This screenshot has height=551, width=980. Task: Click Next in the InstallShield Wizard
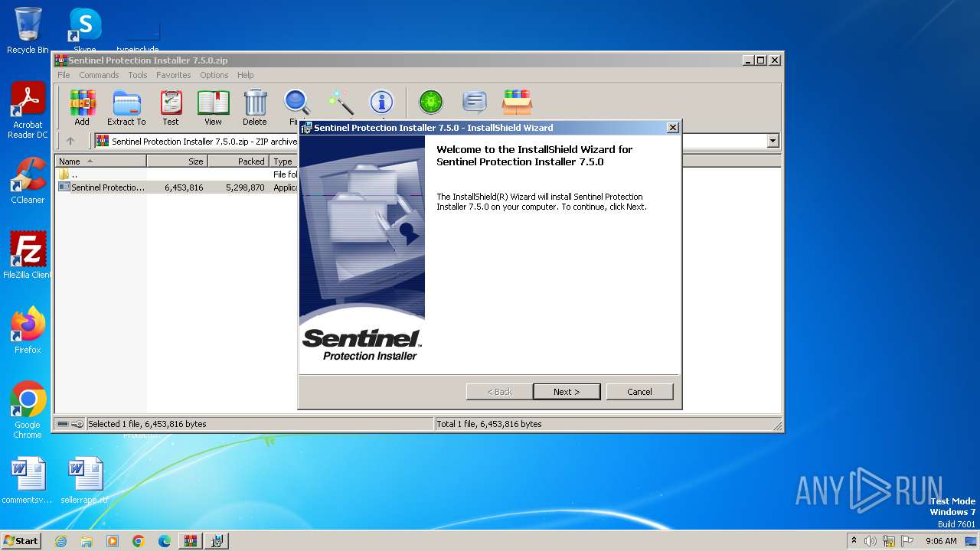[x=567, y=391]
